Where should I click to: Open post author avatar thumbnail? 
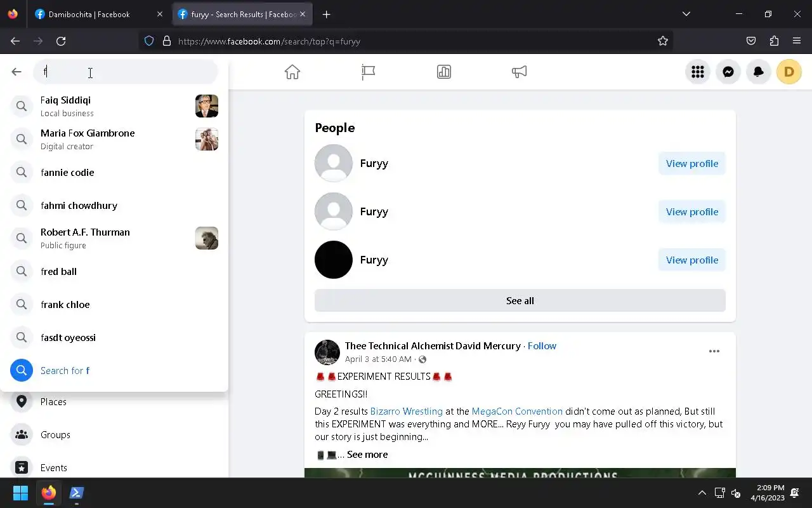coord(327,352)
